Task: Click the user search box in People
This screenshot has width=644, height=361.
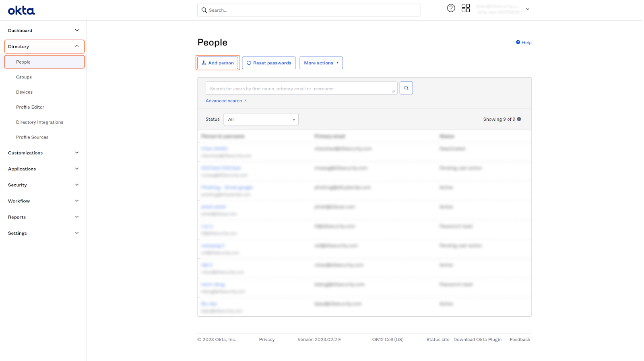Action: point(300,89)
